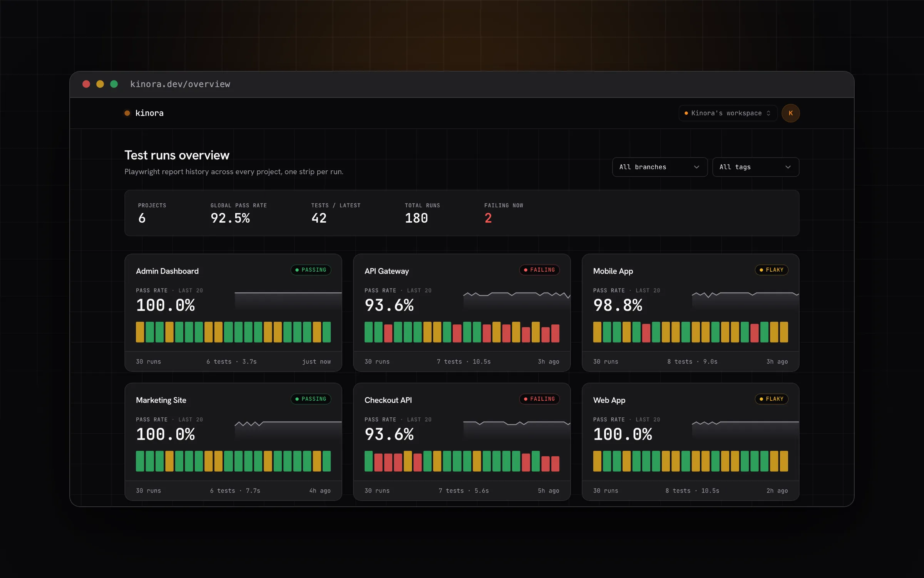Click '2h ago' on Web App card
The height and width of the screenshot is (578, 924).
777,491
